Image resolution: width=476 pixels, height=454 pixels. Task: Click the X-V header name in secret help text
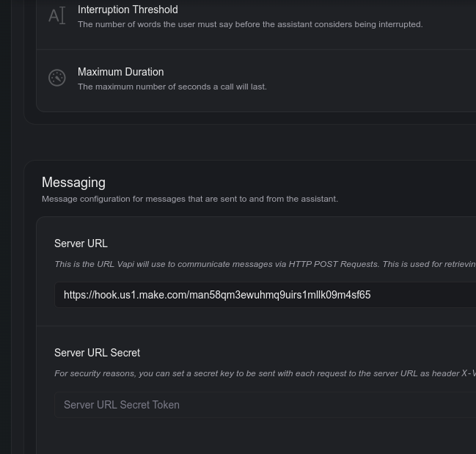click(468, 373)
